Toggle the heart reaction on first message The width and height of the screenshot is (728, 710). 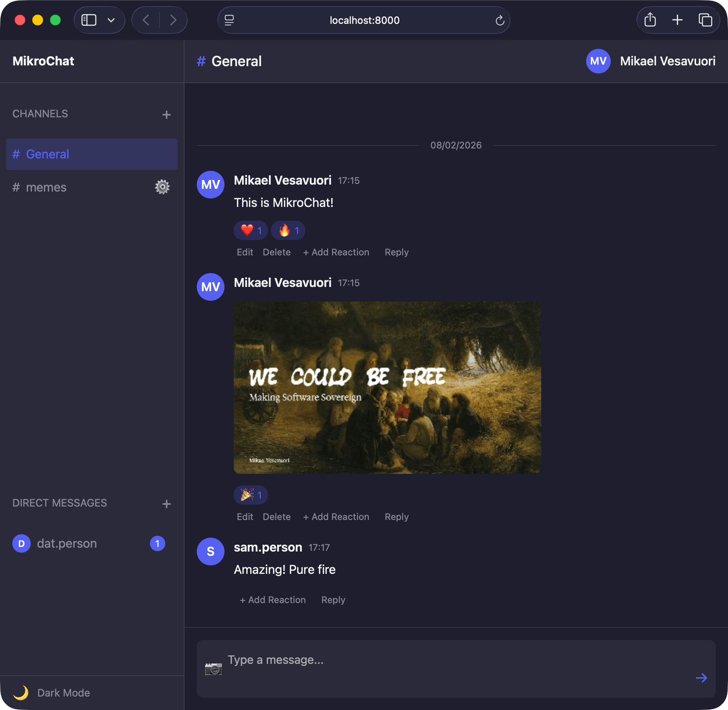pos(251,230)
